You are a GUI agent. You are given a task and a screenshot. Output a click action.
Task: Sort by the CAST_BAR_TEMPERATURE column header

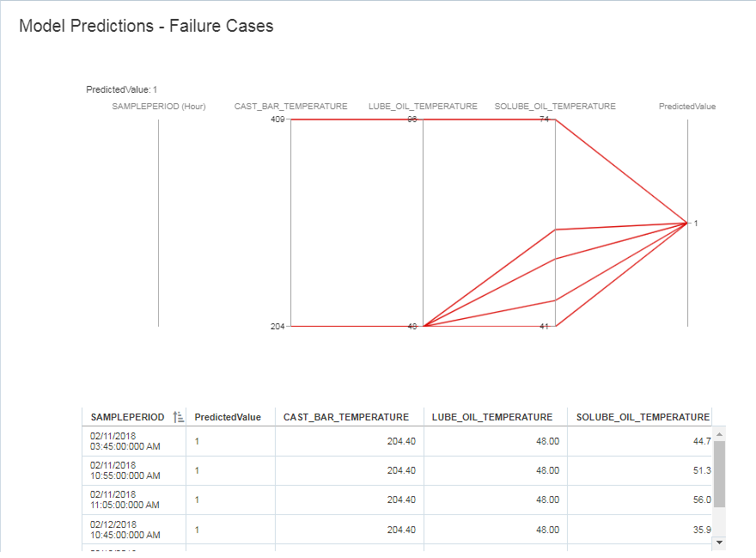click(x=346, y=416)
